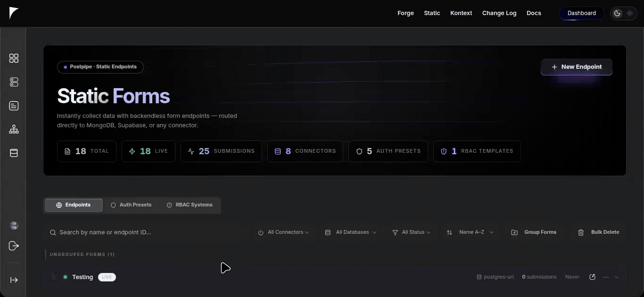
Task: Switch to the Auth Presets tab
Action: [x=131, y=205]
